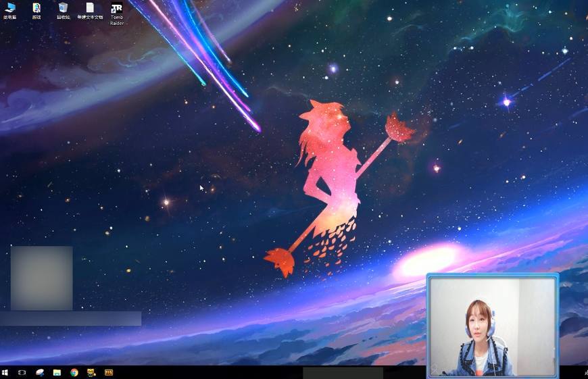
Task: Click the blurred text bar under the square
Action: coord(70,318)
